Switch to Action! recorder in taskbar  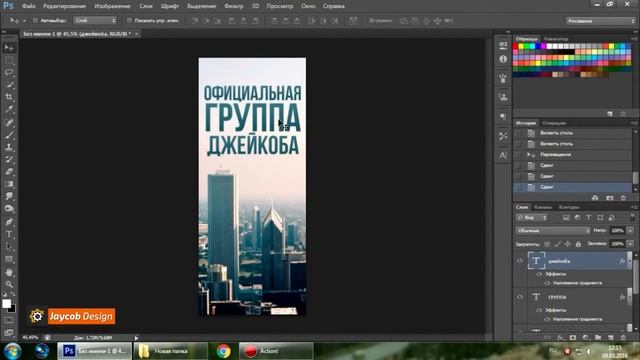click(276, 351)
